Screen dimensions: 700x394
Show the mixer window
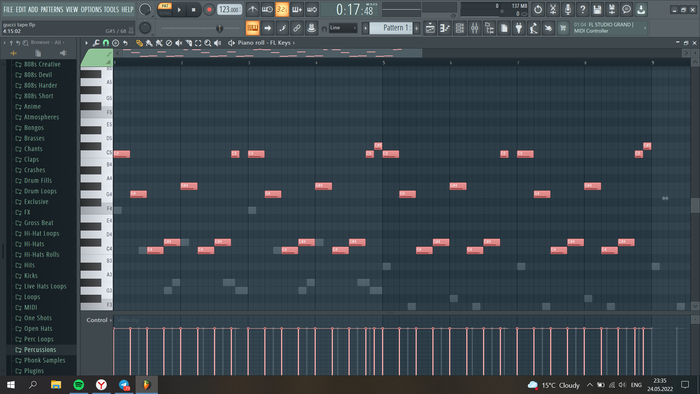point(474,28)
